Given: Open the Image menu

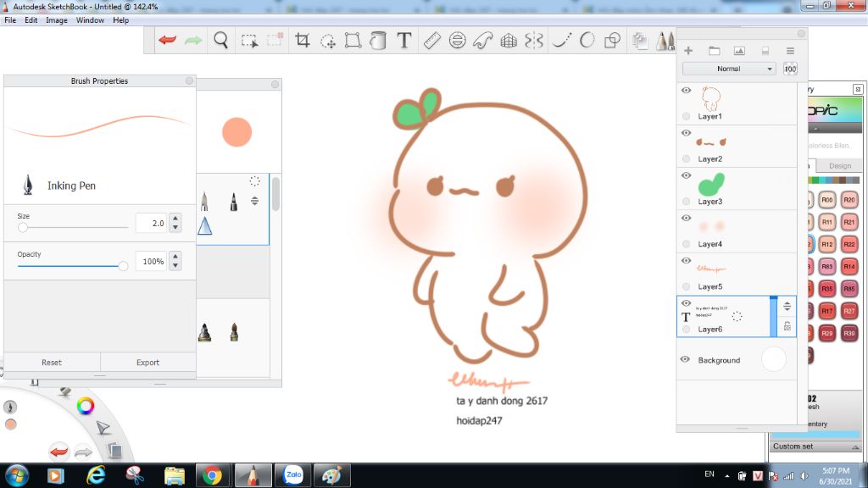Looking at the screenshot, I should coord(57,20).
